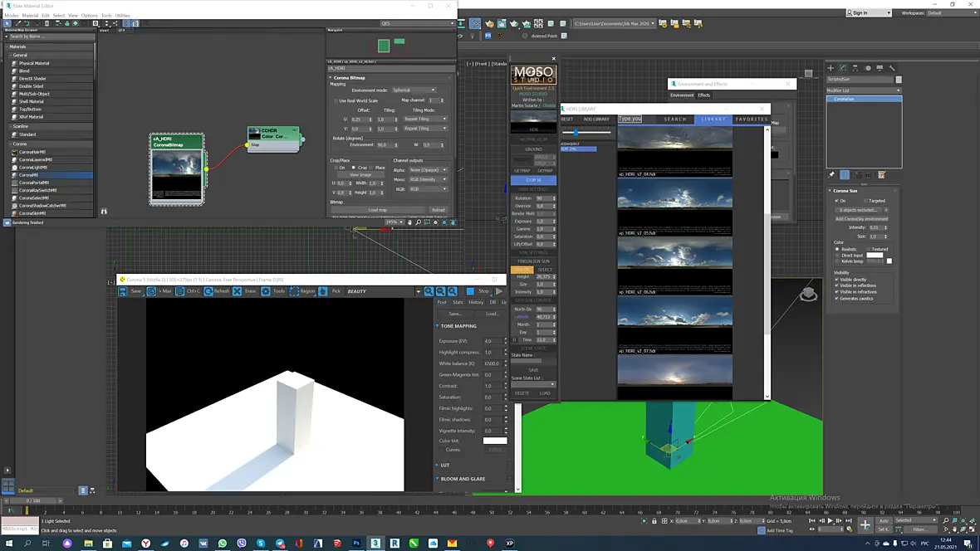Click Add CoronaSky environment button

862,218
